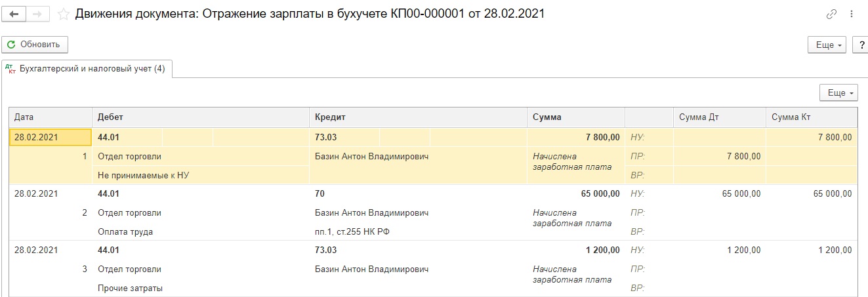
Task: Click the question mark help button
Action: click(x=861, y=45)
